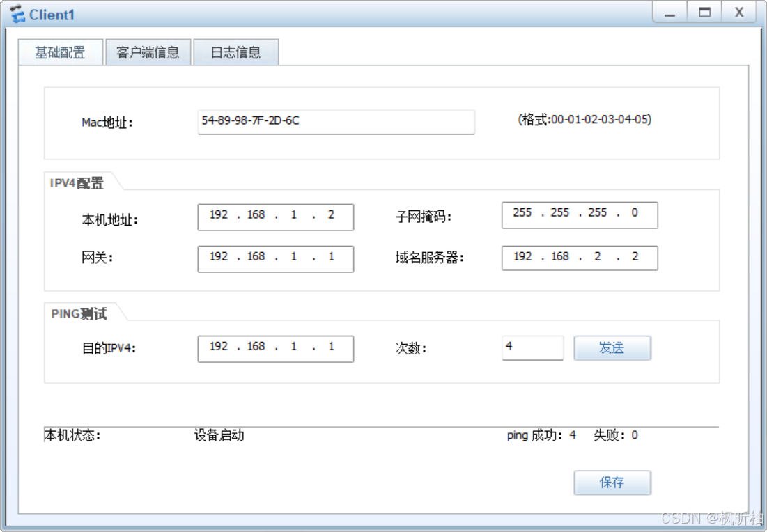The width and height of the screenshot is (767, 532).
Task: Click the Mac地址: label
Action: click(107, 123)
